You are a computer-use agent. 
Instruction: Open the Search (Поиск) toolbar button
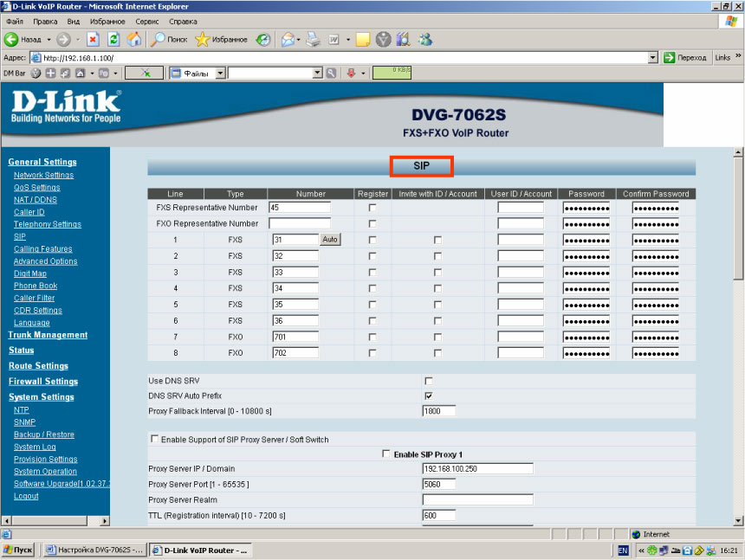point(169,39)
